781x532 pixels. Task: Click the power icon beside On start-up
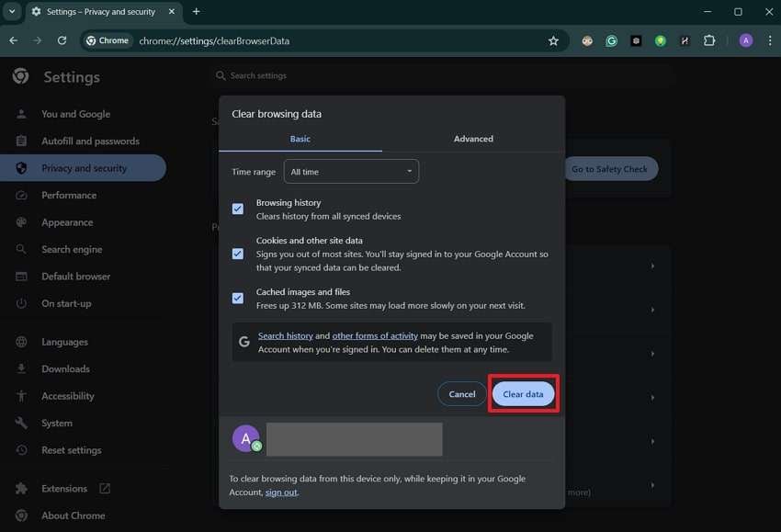coord(21,303)
